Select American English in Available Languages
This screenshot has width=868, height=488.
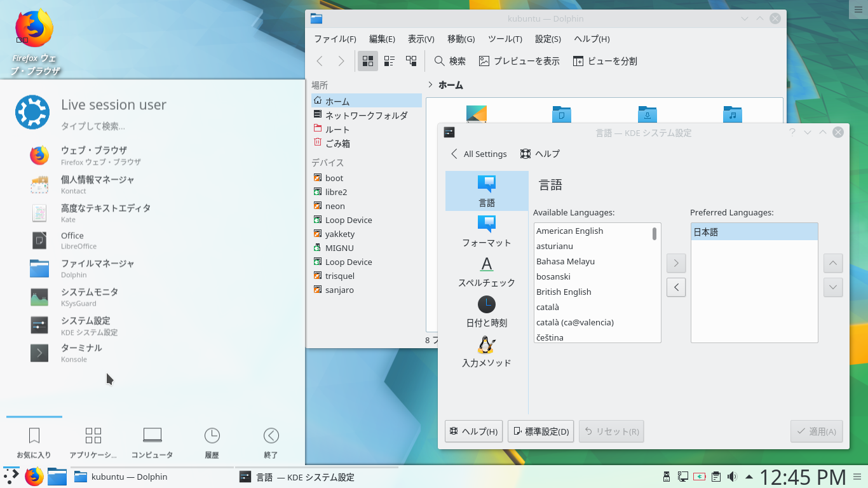pos(570,231)
